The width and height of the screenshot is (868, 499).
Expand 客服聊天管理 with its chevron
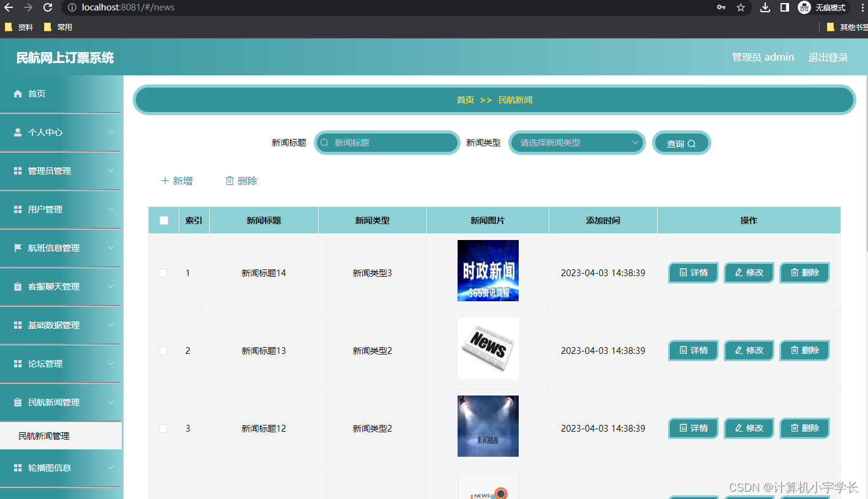(111, 287)
